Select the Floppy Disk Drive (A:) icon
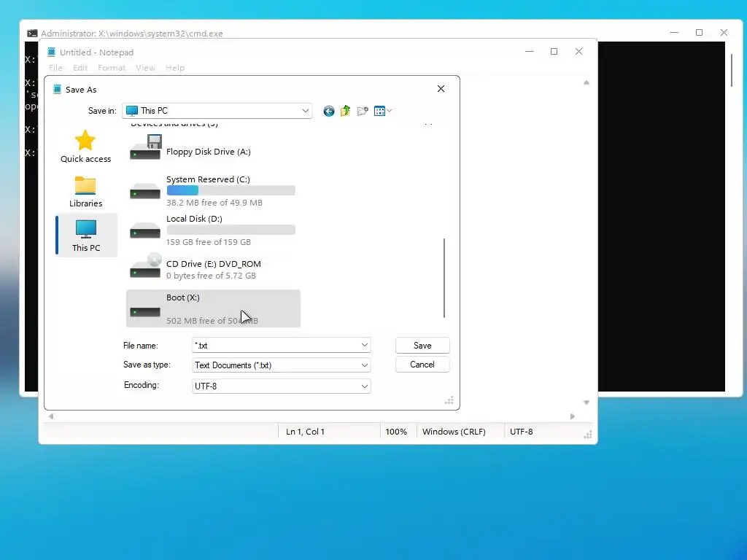Image resolution: width=747 pixels, height=560 pixels. pos(146,147)
